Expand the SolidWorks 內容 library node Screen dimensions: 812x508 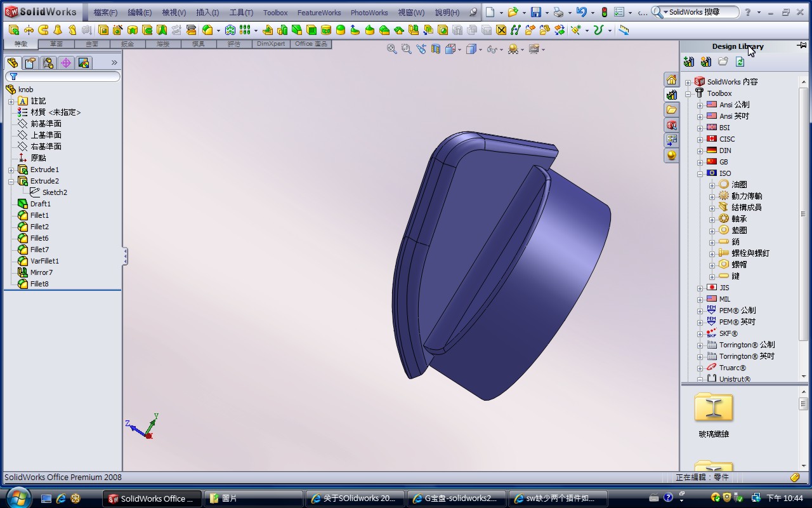click(688, 82)
